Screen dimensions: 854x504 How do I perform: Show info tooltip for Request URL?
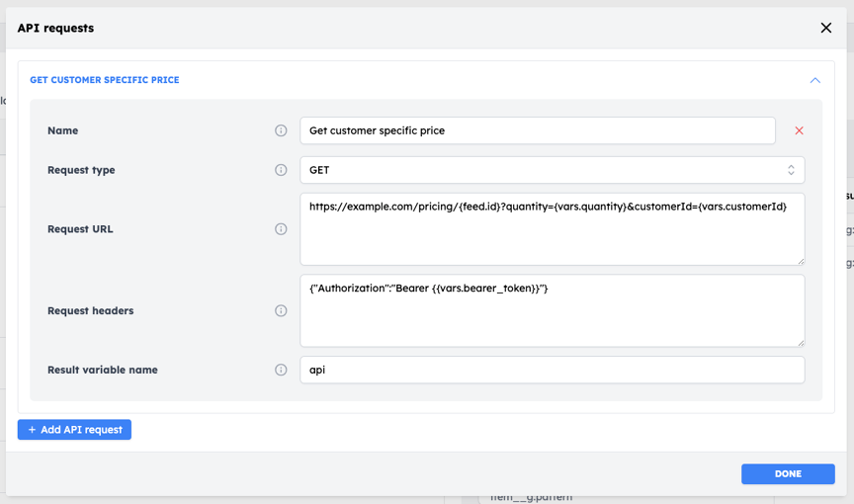281,229
